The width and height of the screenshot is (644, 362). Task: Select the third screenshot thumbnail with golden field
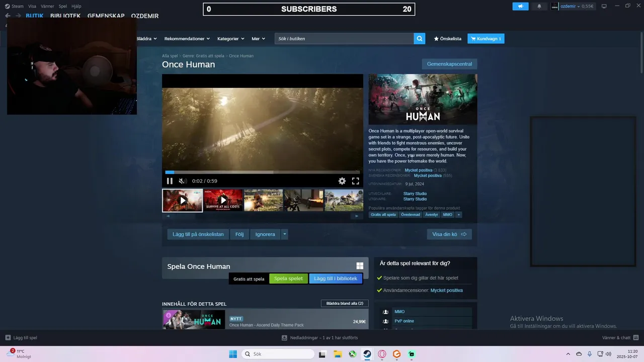click(x=263, y=200)
